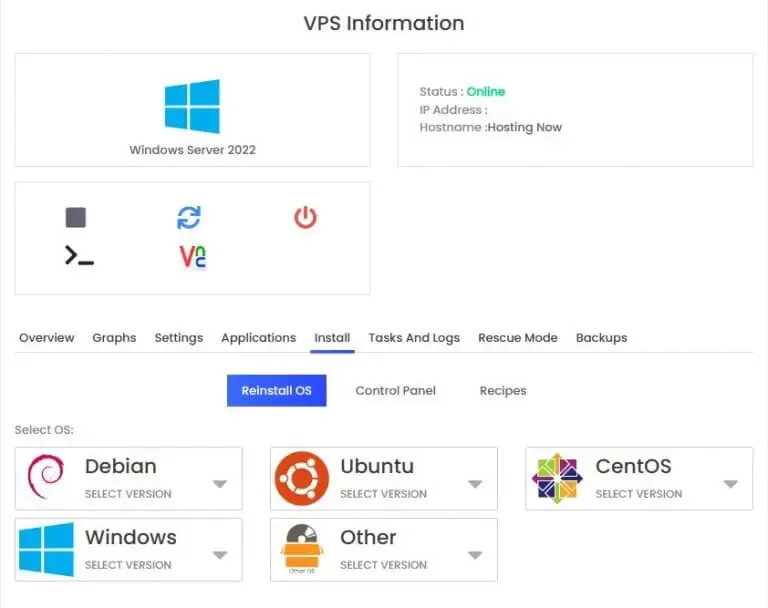The width and height of the screenshot is (768, 608).
Task: Open the Other OS version dropdown
Action: [x=384, y=550]
